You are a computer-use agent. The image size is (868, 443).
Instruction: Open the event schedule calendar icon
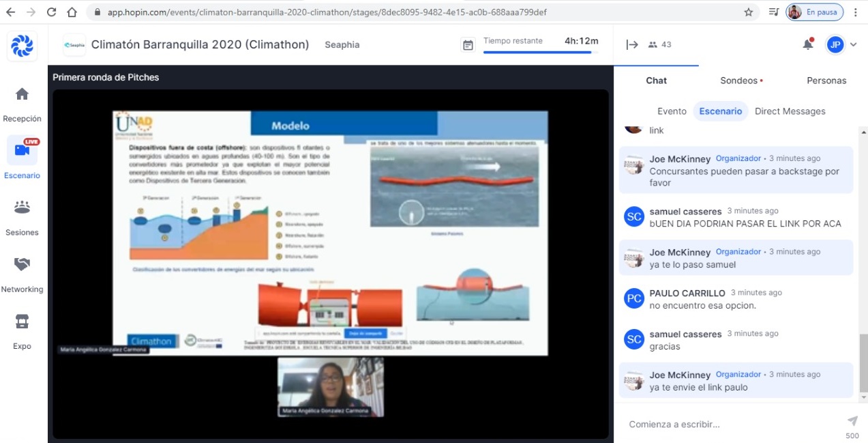pos(468,45)
